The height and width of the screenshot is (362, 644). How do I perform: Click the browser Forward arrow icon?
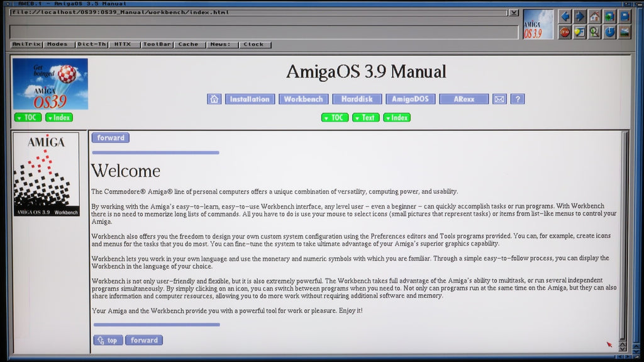click(580, 17)
